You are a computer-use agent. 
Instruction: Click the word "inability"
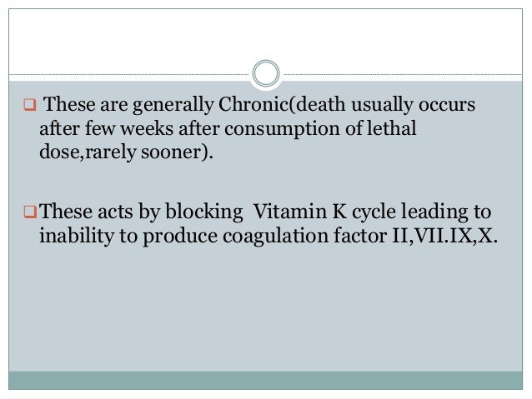point(77,236)
